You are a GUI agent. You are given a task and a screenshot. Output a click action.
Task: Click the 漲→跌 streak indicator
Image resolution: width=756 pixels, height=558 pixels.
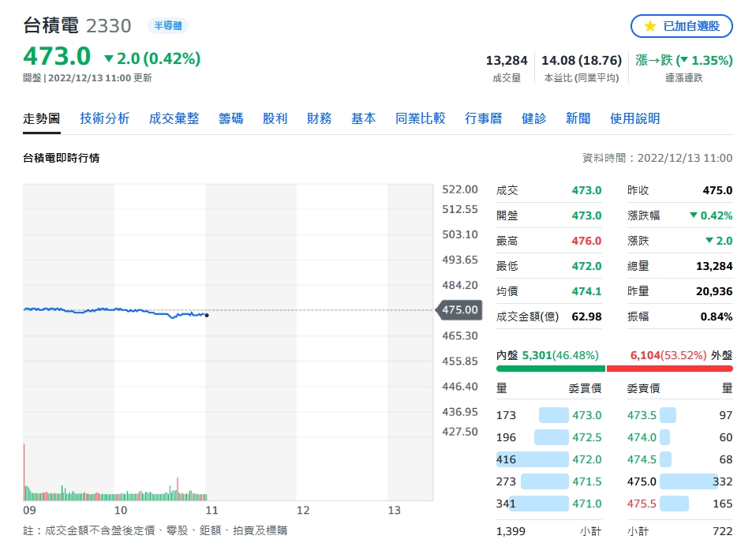pos(683,60)
